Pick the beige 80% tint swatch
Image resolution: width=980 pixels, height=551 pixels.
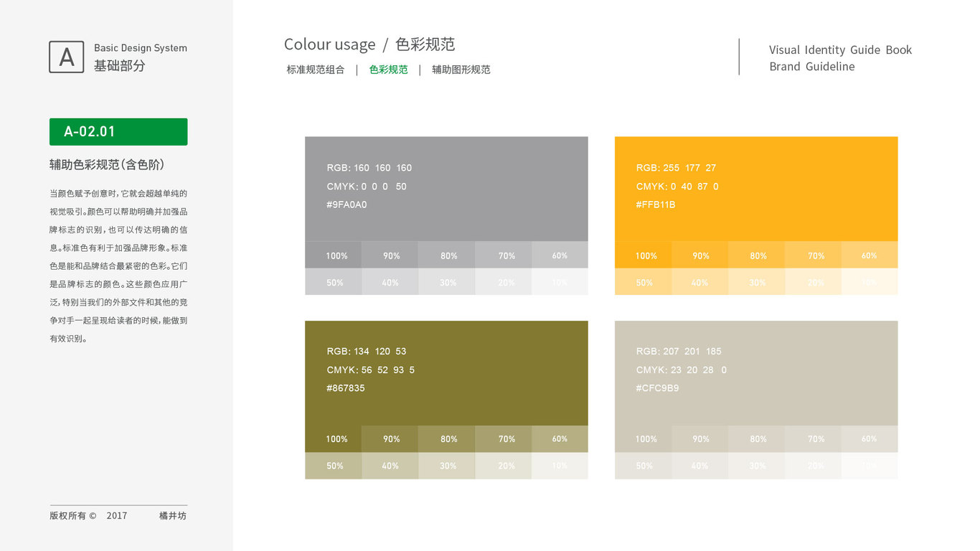[x=756, y=439]
